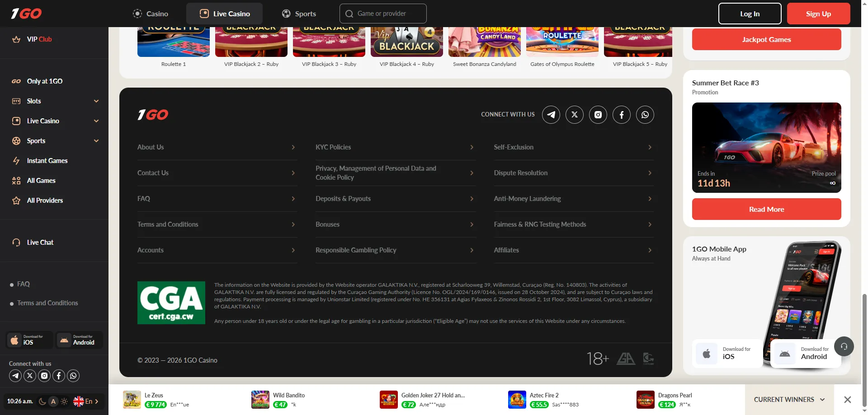
Task: Click the CGA cert.cga.cw certificate badge
Action: (x=171, y=303)
